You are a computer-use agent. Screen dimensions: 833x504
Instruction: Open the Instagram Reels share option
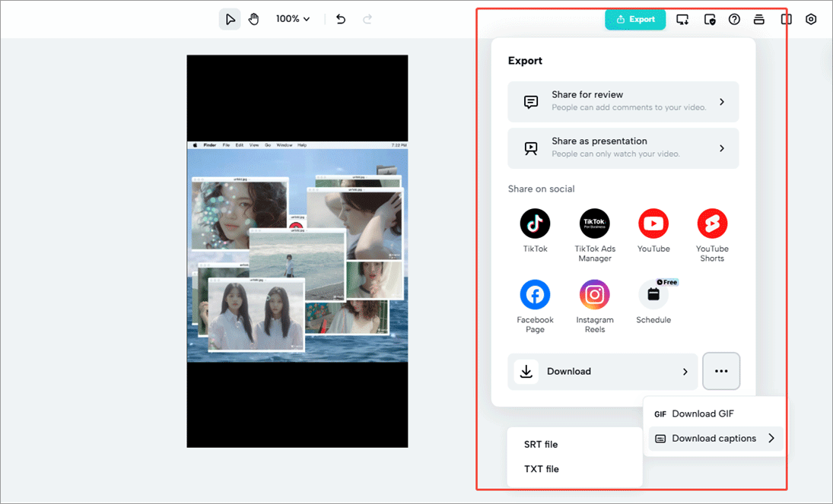coord(594,294)
